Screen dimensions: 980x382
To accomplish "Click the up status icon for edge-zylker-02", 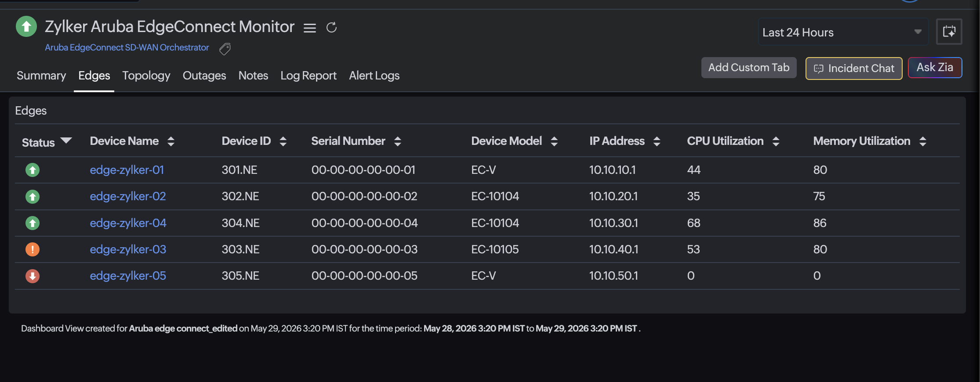I will [x=33, y=196].
